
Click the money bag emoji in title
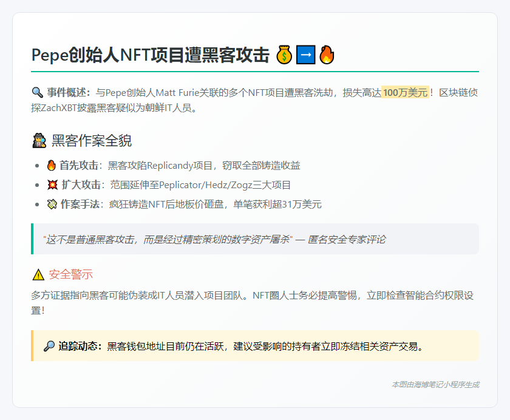284,55
